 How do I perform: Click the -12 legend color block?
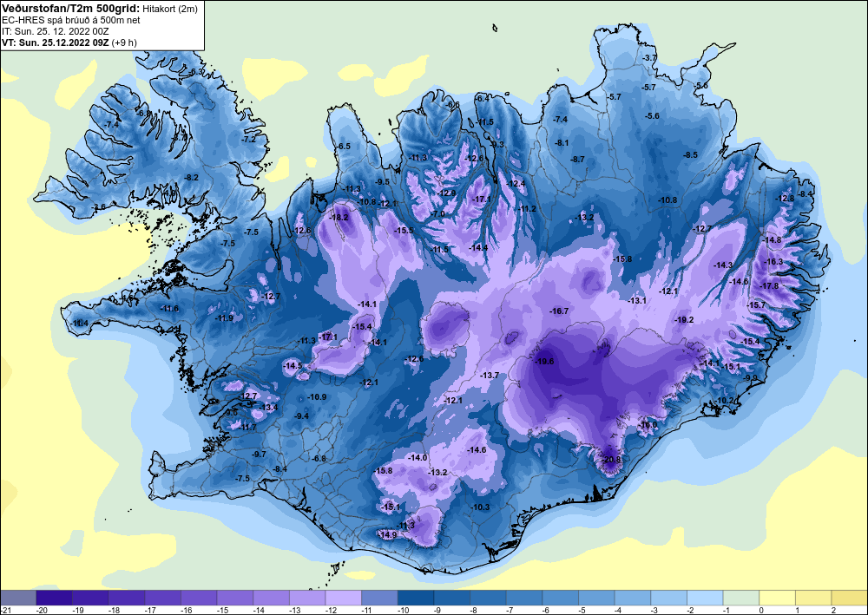coord(343,598)
